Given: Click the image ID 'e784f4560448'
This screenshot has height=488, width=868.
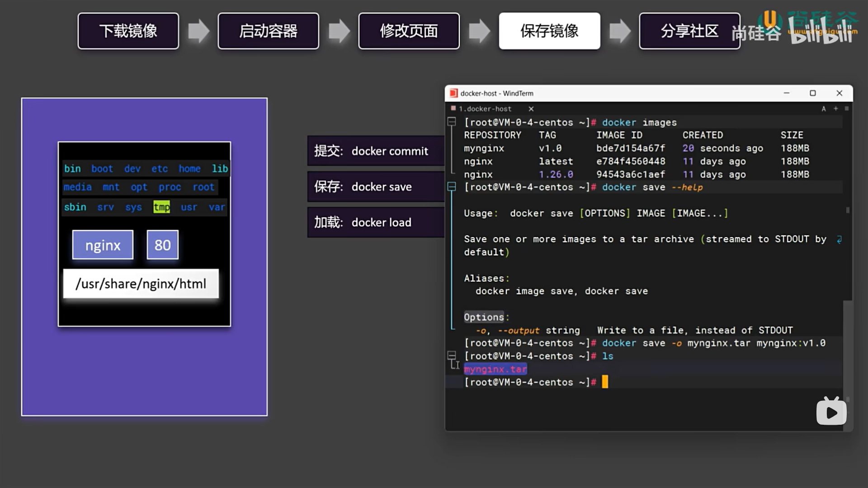Looking at the screenshot, I should (631, 161).
